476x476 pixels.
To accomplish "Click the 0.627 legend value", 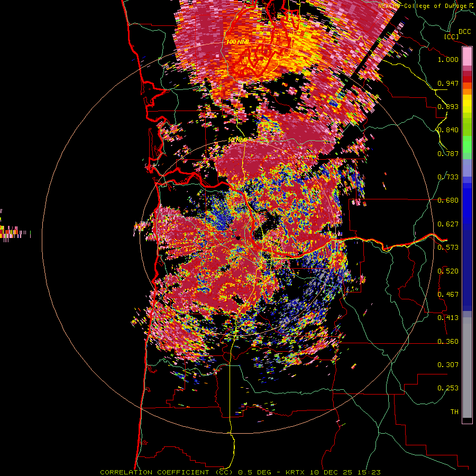I will pos(448,224).
